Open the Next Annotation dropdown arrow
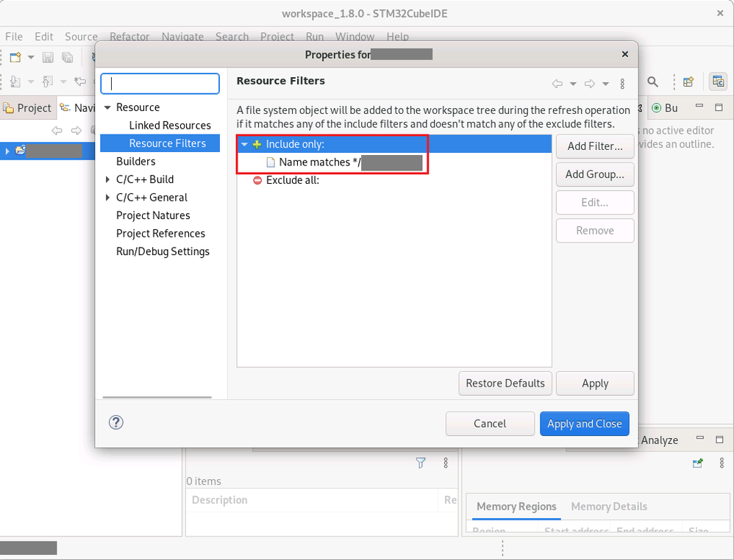This screenshot has height=560, width=734. [31, 82]
